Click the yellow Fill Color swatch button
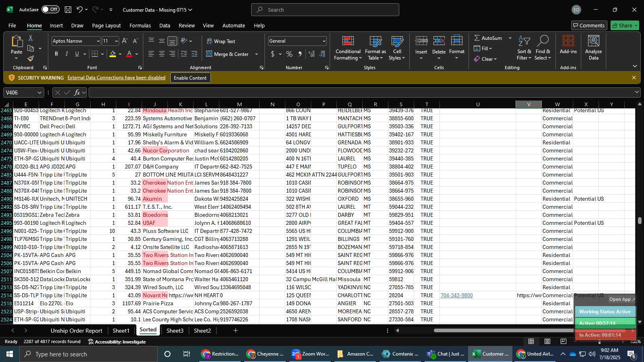Viewport: 644px width, 362px height. pyautogui.click(x=113, y=54)
